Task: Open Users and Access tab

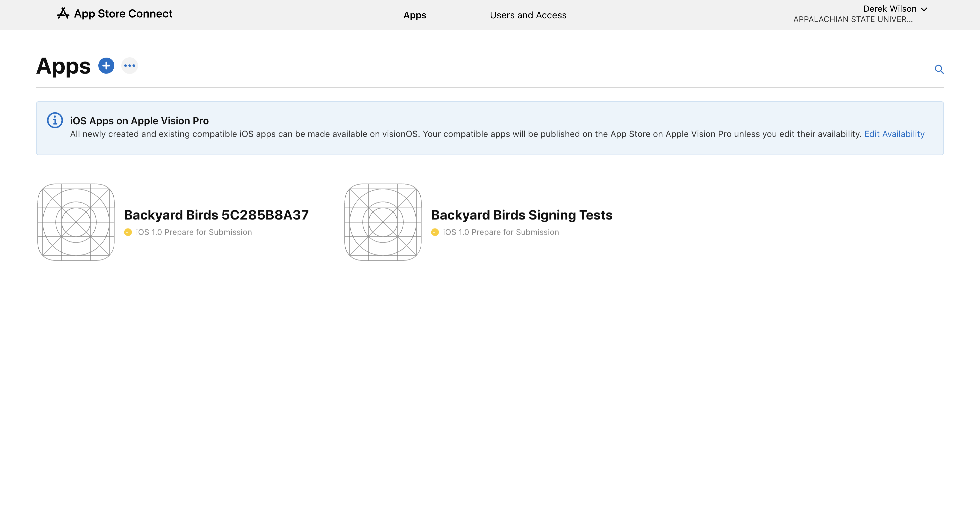Action: point(528,15)
